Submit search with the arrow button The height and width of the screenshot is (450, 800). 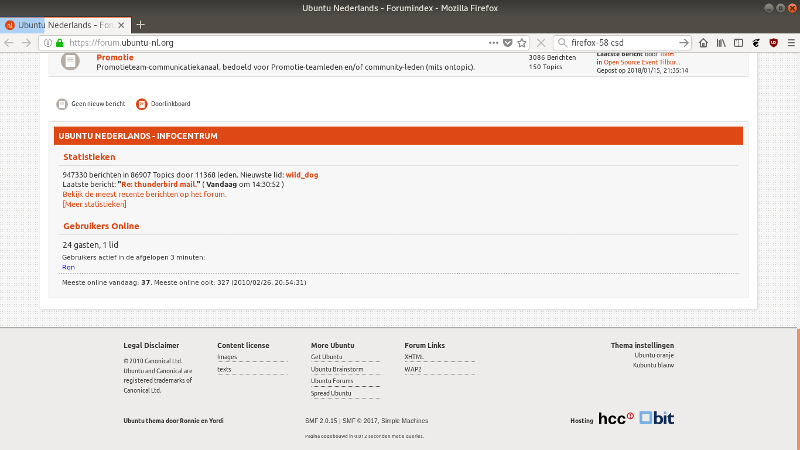(x=684, y=43)
